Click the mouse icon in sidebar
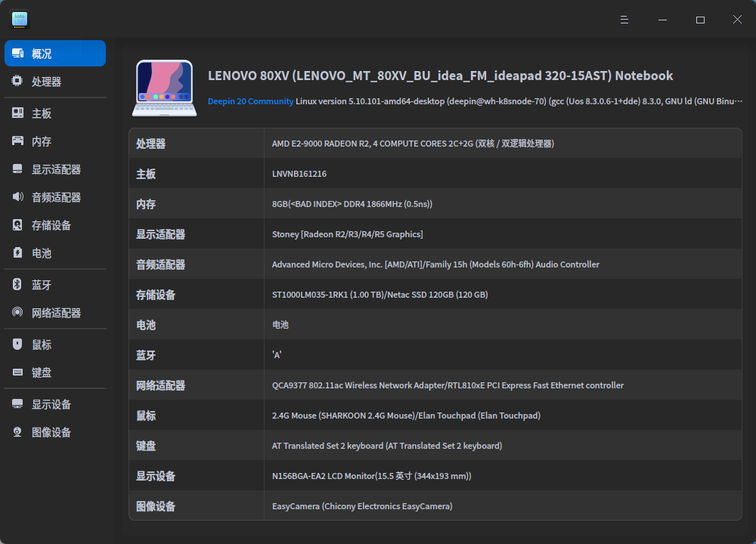The width and height of the screenshot is (756, 544). (x=17, y=344)
